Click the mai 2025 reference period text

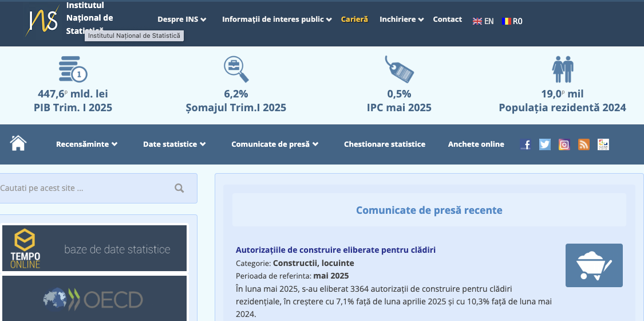click(331, 276)
